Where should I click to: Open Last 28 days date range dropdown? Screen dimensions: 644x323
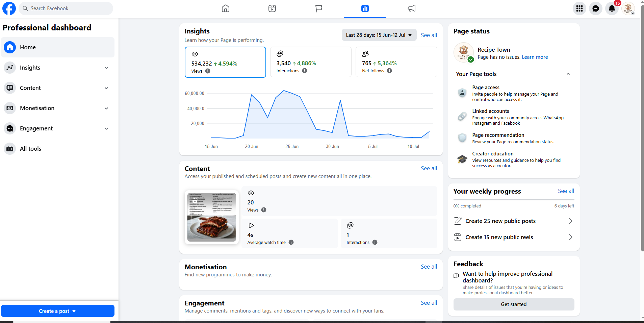click(379, 35)
